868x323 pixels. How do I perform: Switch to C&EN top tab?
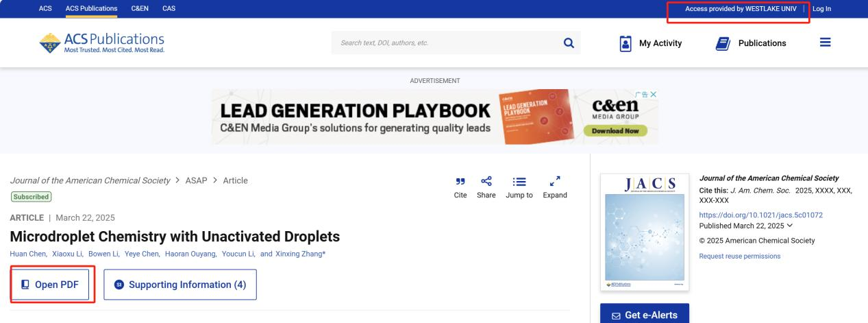click(x=140, y=8)
